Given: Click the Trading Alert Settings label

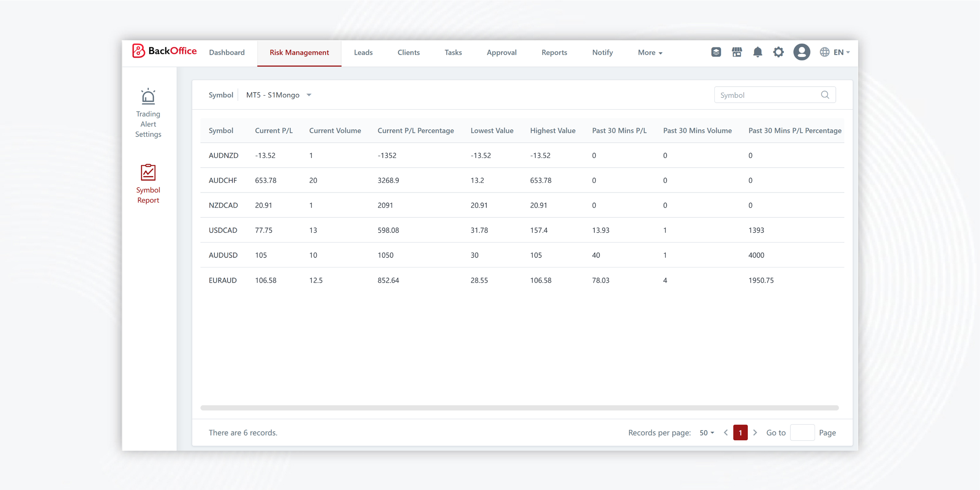Looking at the screenshot, I should point(148,124).
